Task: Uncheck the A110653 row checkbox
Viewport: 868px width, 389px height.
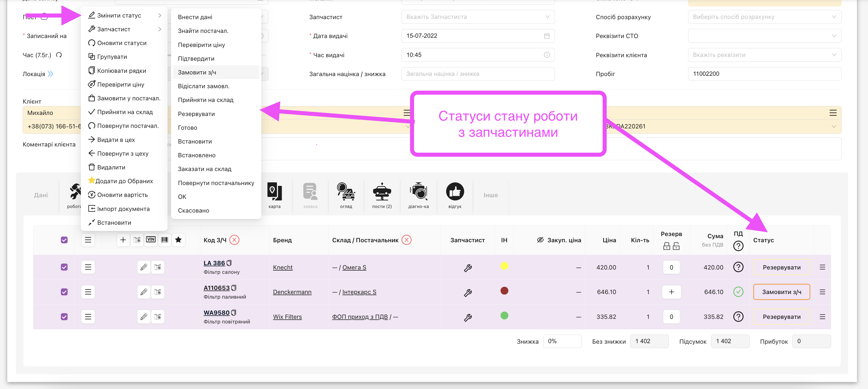Action: [64, 292]
